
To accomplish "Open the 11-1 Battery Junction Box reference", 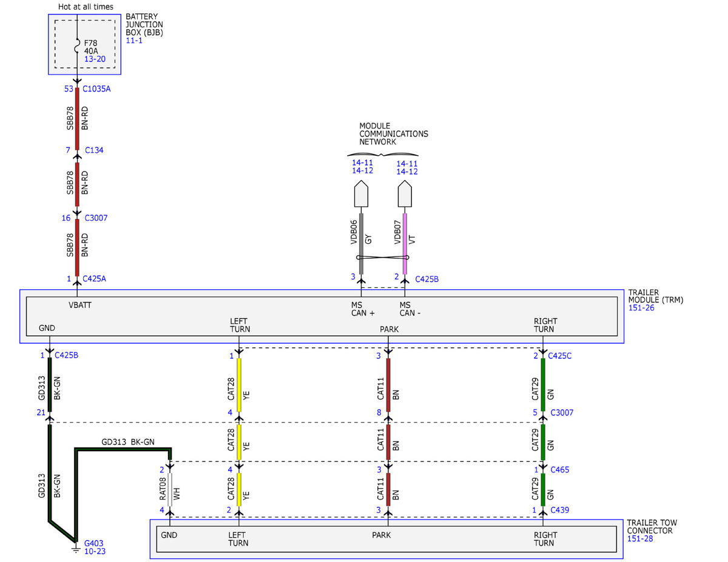I will coord(133,40).
